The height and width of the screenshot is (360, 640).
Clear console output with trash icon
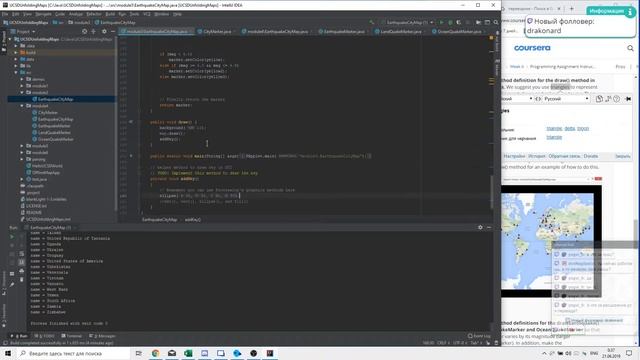tap(22, 279)
